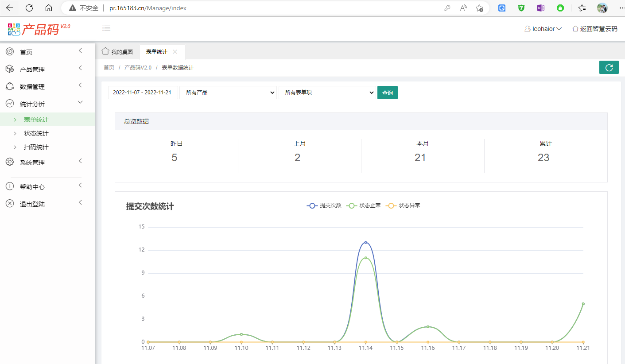Click the green refresh button
This screenshot has height=364, width=625.
coord(609,67)
